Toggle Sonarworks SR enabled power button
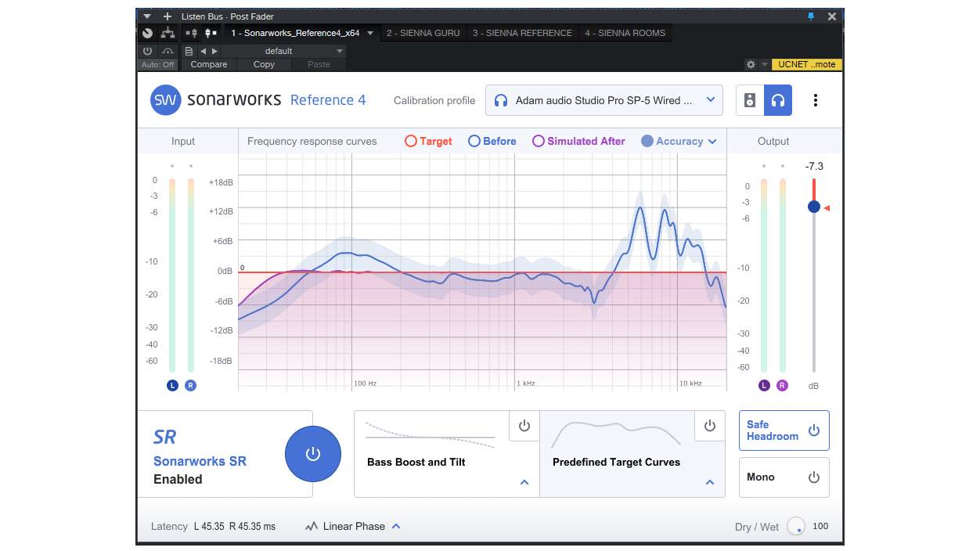 312,454
